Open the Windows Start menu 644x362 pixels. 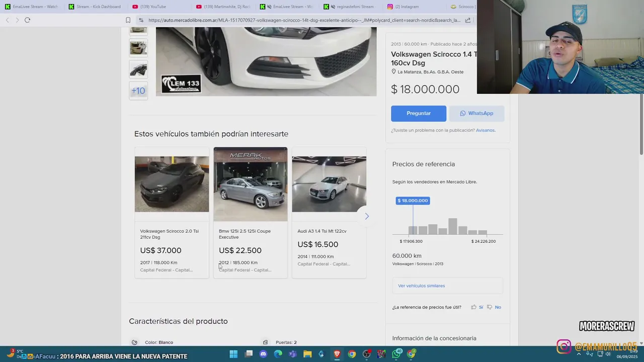[233, 354]
